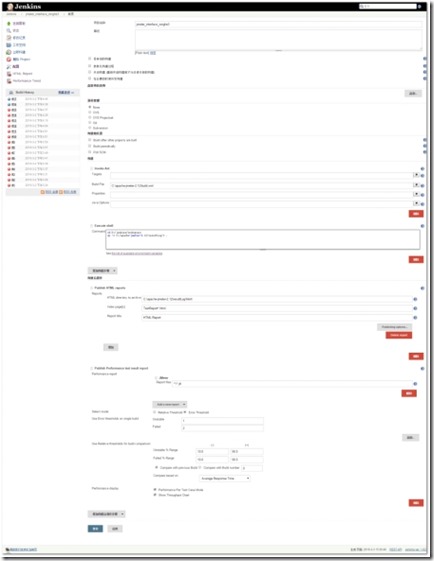Click the red delete Project icon in sidebar
This screenshot has width=434, height=561.
coord(9,59)
